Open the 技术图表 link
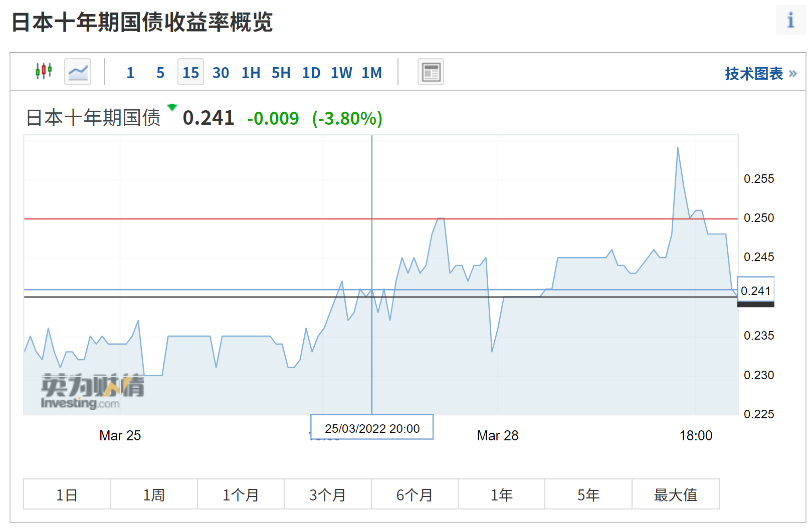This screenshot has width=812, height=530. click(x=760, y=74)
